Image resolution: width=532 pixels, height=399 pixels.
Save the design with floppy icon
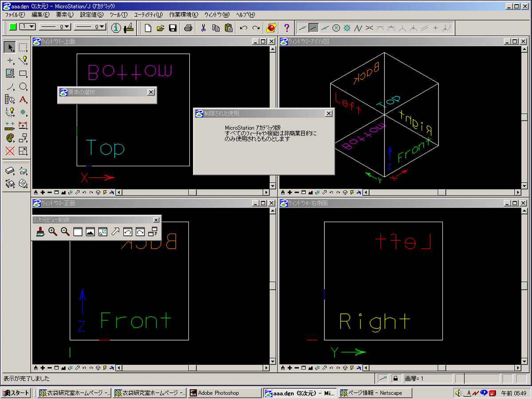pos(173,28)
